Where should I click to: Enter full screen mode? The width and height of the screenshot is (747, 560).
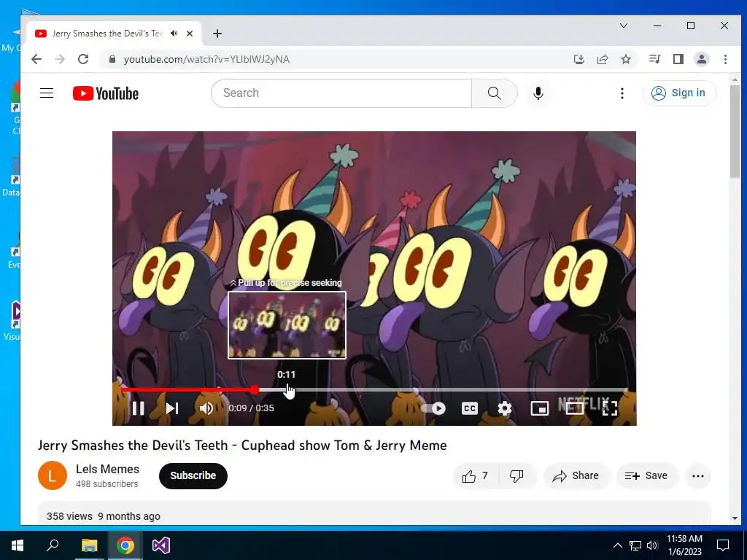click(x=610, y=408)
